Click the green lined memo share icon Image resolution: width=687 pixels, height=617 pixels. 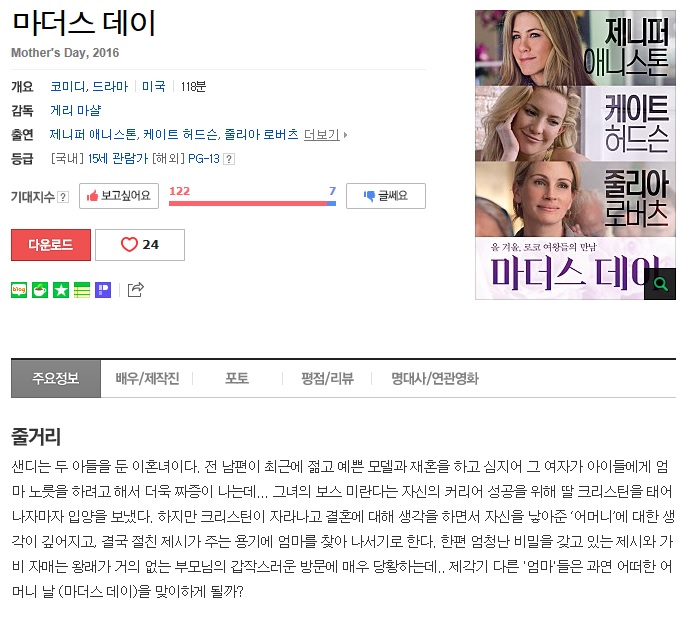(x=82, y=290)
